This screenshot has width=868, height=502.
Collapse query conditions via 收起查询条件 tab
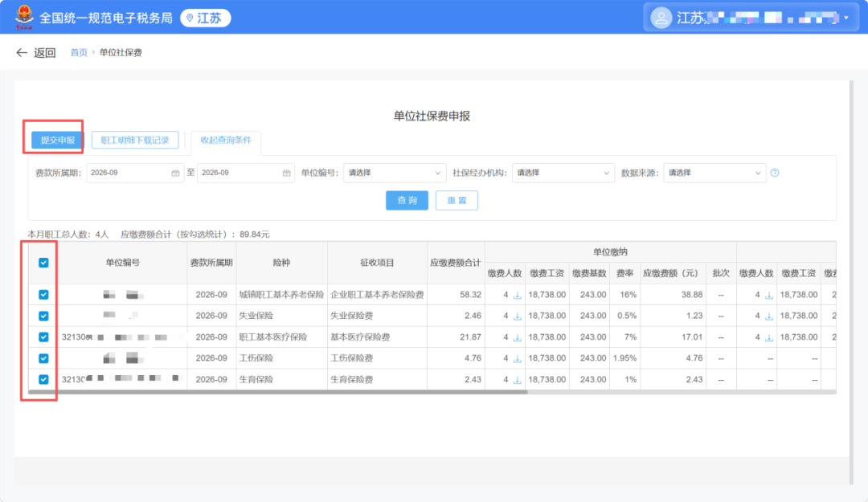tap(226, 140)
